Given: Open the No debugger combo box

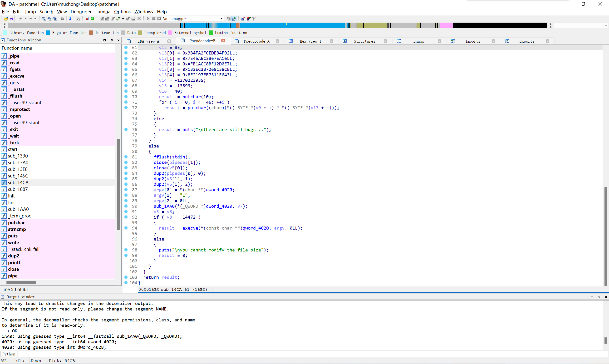Looking at the screenshot, I should [193, 19].
